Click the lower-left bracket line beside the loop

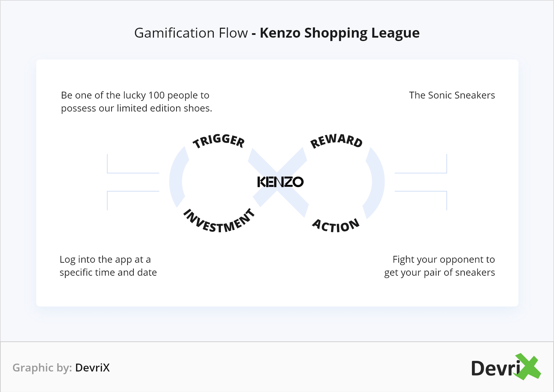click(133, 192)
